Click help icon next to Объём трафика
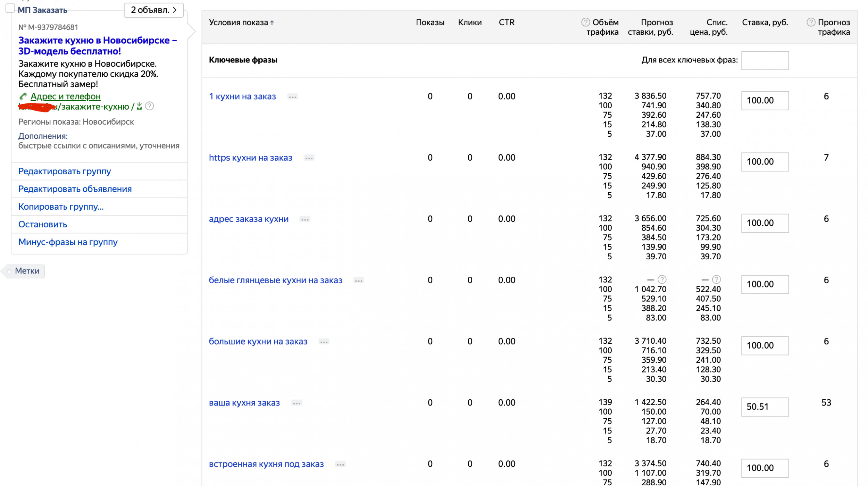The image size is (868, 486). pyautogui.click(x=585, y=22)
